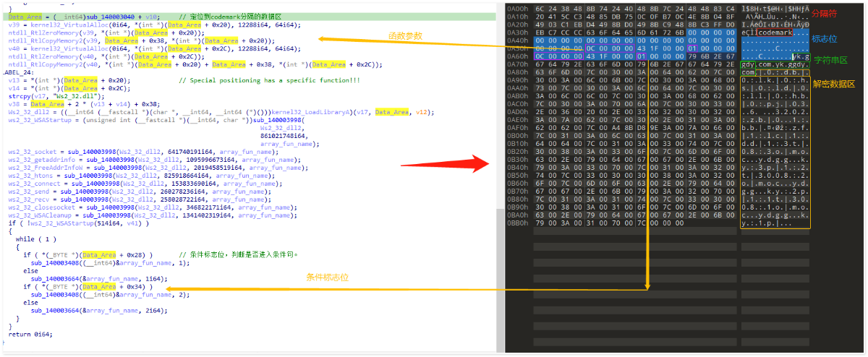Click the v38 = Data_Area + 2 line
The height and width of the screenshot is (357, 868).
click(x=83, y=104)
